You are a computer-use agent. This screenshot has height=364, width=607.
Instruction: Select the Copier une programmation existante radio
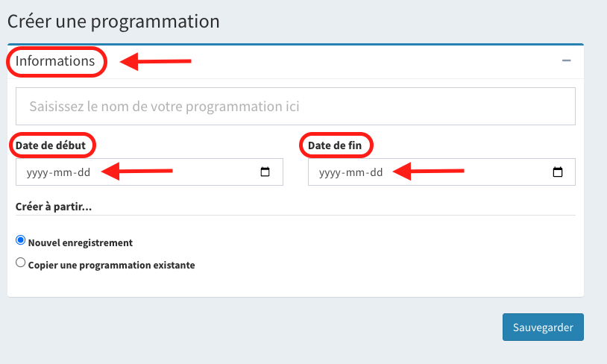21,263
